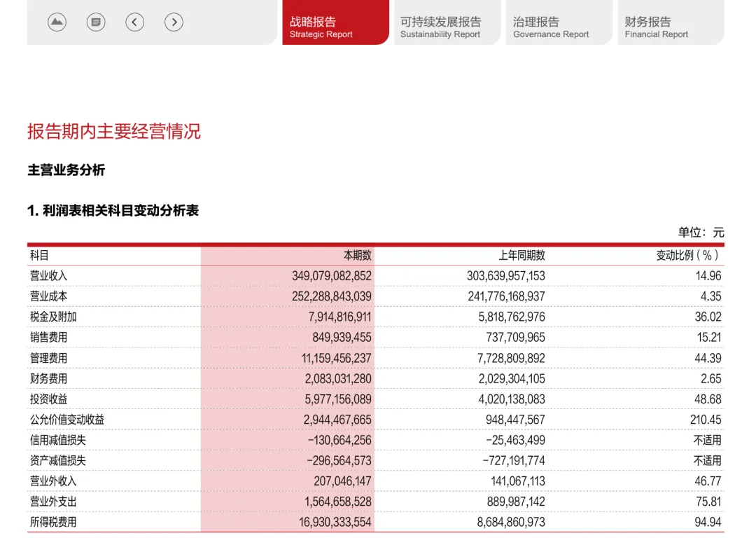Select the value -296,564,573
The height and width of the screenshot is (552, 756).
pos(339,461)
